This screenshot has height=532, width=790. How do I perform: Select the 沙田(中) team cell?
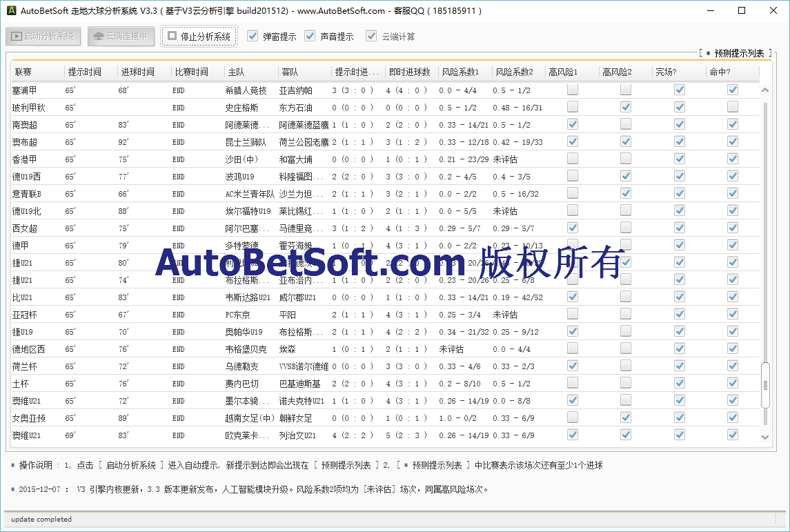[242, 159]
